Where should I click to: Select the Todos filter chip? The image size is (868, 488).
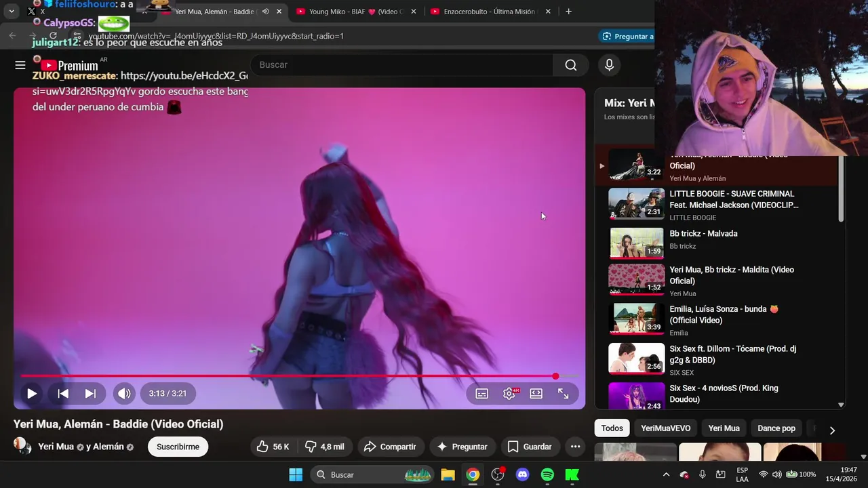click(612, 428)
